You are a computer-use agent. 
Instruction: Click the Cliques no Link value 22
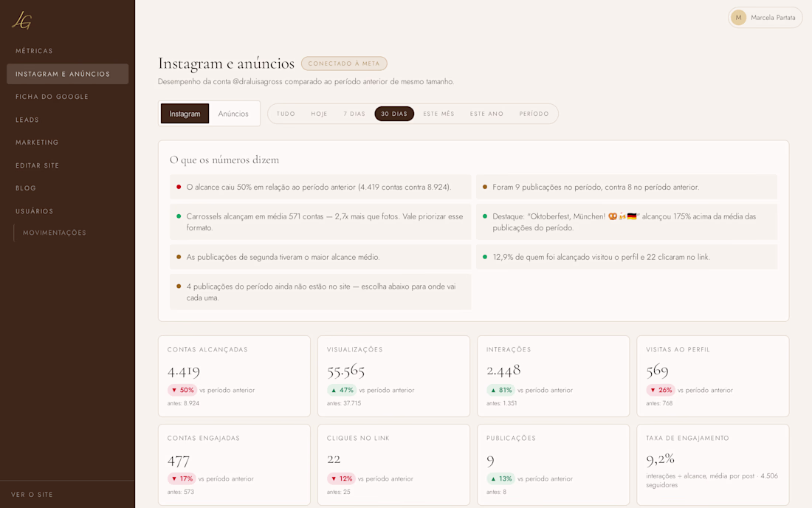tap(334, 459)
